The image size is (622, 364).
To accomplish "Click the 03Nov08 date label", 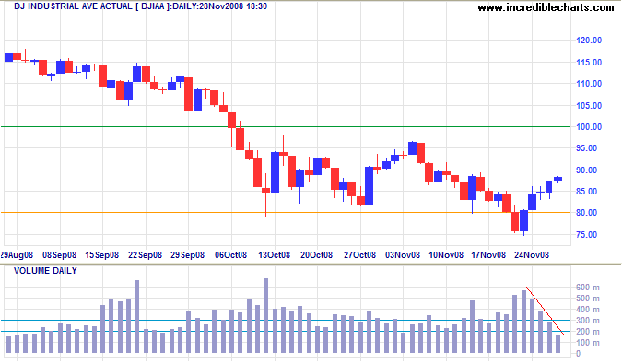I will point(403,255).
